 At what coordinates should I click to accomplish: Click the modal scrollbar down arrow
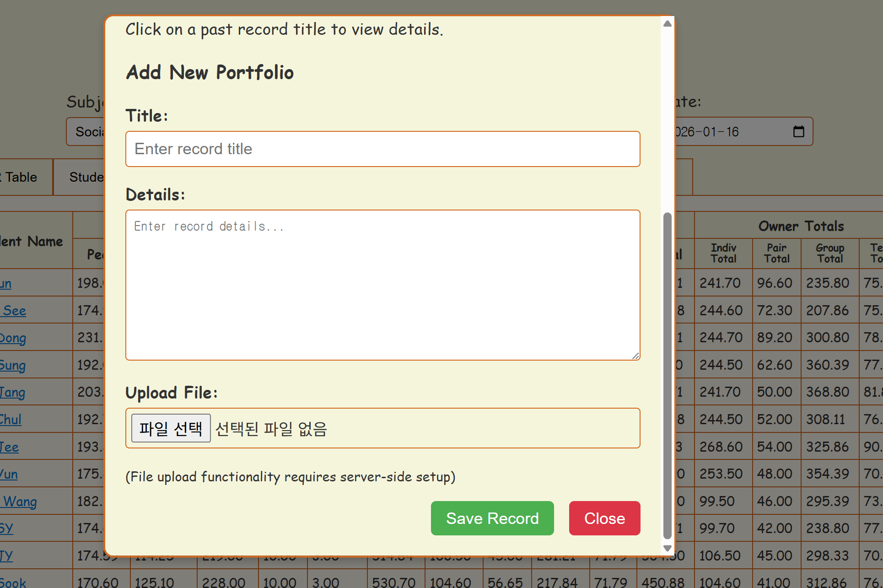[667, 548]
